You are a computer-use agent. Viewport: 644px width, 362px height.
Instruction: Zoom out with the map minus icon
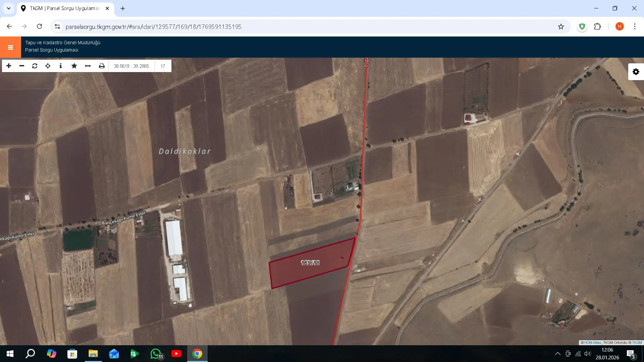22,66
